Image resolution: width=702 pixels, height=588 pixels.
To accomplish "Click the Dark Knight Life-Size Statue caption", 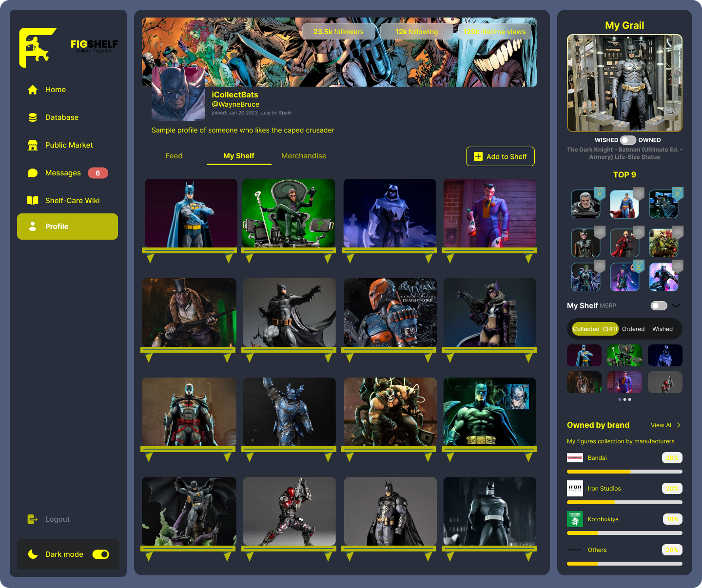I will click(624, 153).
